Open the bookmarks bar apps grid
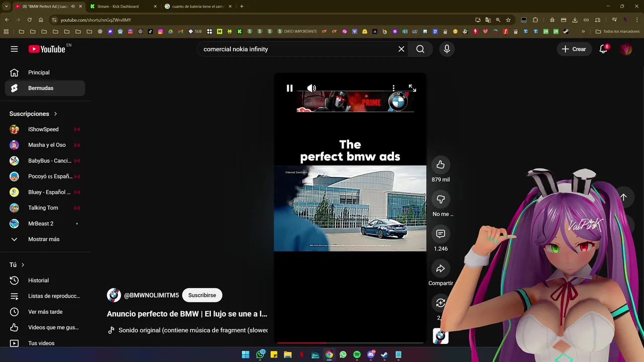Screen dimensions: 644x362 (6, 31)
